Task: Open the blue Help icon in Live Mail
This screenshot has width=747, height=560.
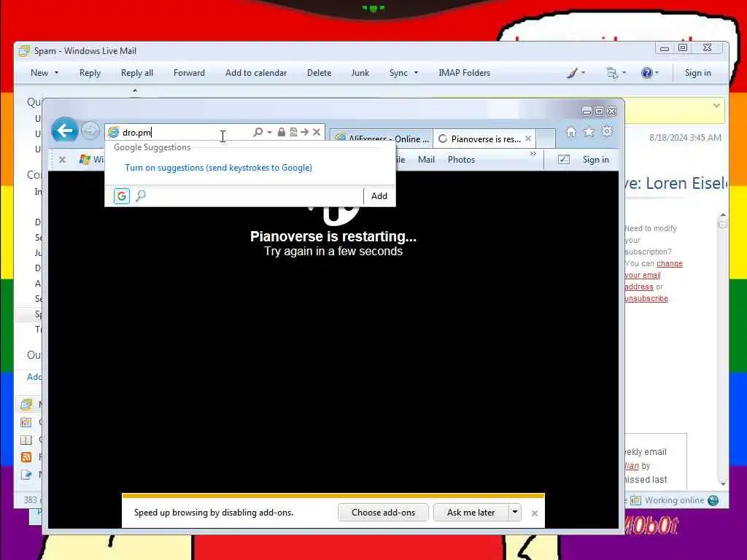Action: (646, 73)
